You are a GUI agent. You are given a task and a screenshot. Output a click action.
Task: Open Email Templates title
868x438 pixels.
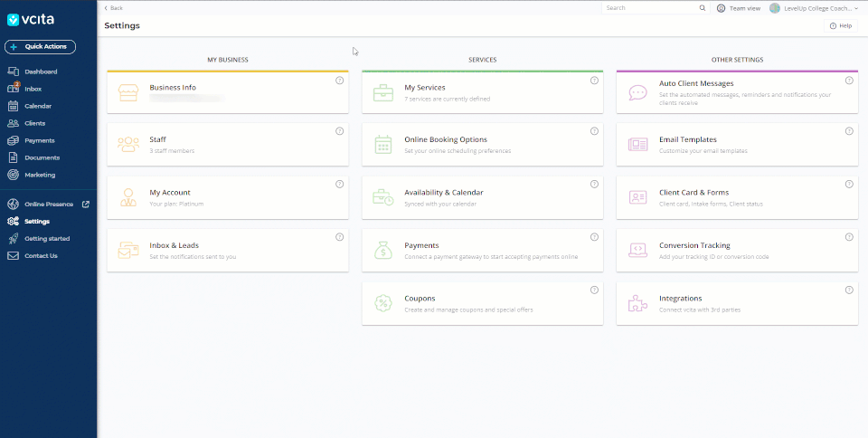pyautogui.click(x=687, y=139)
